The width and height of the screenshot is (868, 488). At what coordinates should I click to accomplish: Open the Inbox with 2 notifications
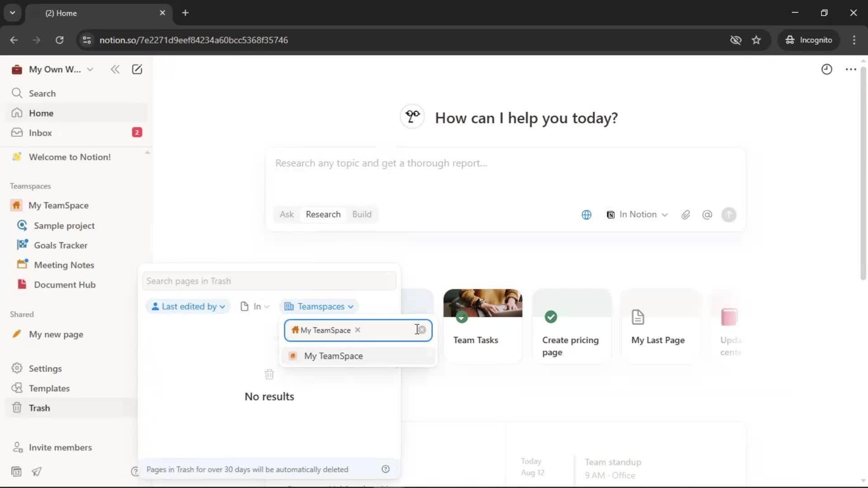[x=76, y=132]
